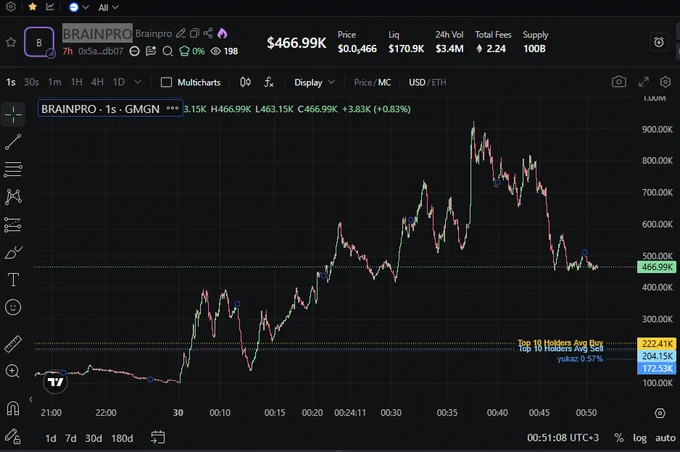Image resolution: width=680 pixels, height=452 pixels.
Task: Click the chart icon in the top bar
Action: coord(50,7)
